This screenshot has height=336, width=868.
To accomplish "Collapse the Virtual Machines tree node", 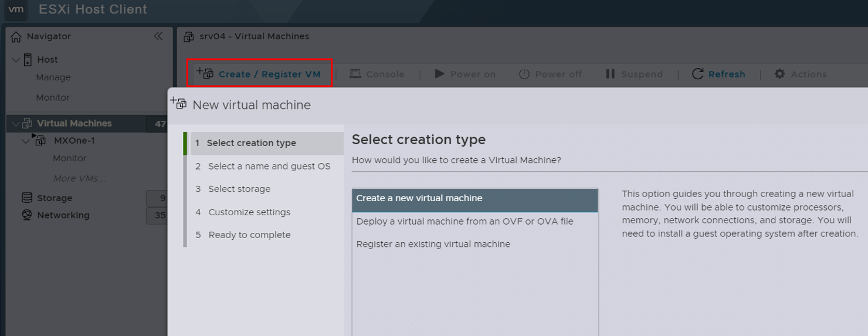I will [x=15, y=124].
